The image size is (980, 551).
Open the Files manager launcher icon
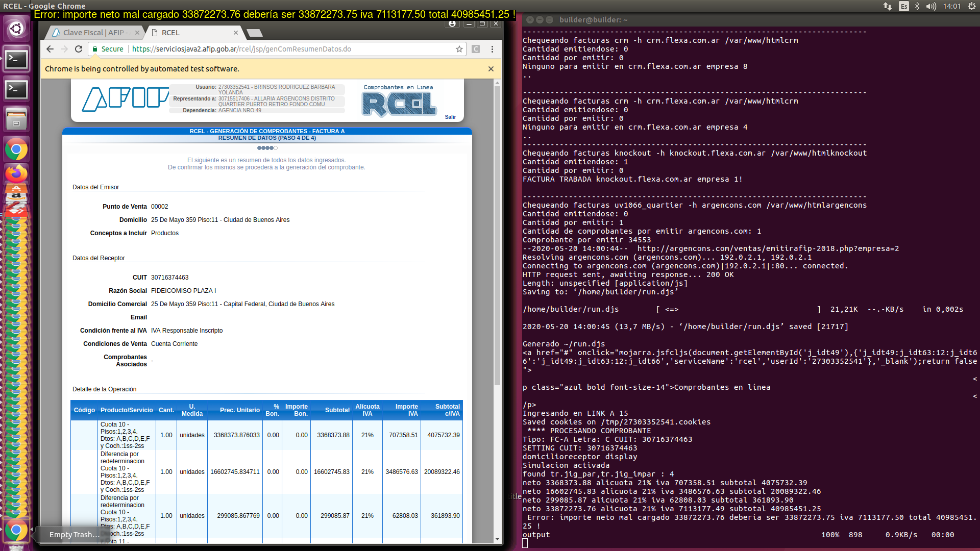[16, 119]
